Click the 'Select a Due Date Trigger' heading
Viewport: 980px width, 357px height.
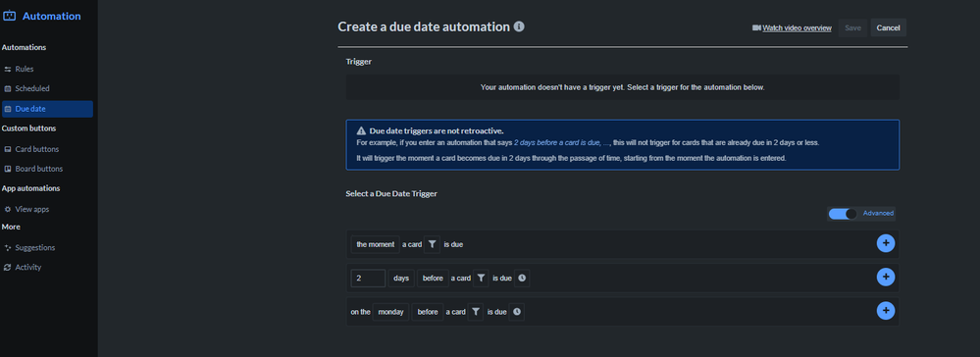391,194
